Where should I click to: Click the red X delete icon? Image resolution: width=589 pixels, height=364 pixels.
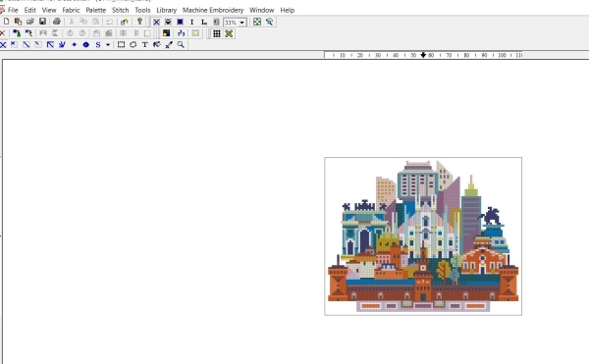pos(3,33)
